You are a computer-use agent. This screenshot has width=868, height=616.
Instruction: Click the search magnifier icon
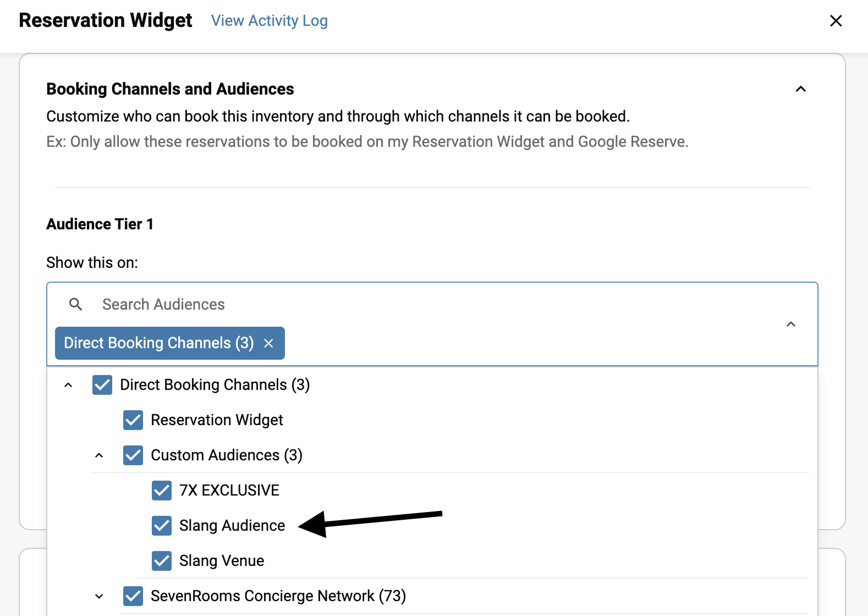pos(76,304)
